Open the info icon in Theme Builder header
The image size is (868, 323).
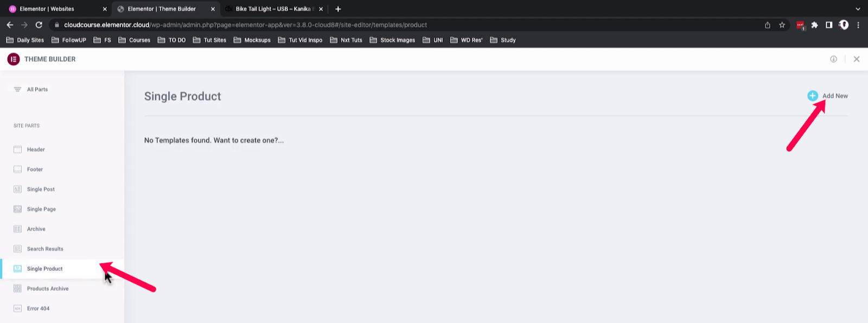pos(833,59)
